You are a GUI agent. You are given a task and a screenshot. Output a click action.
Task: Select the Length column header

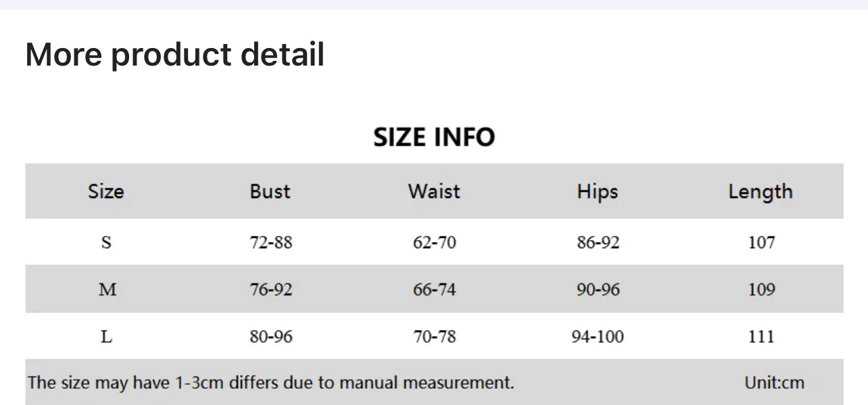pyautogui.click(x=761, y=191)
